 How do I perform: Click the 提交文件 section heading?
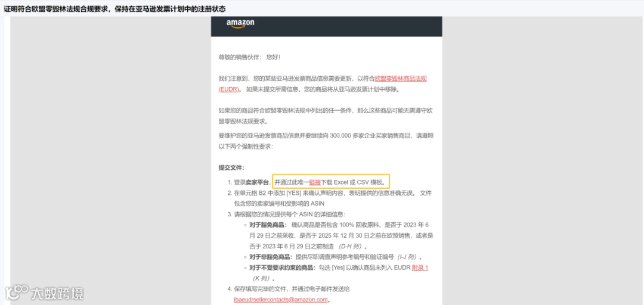231,167
